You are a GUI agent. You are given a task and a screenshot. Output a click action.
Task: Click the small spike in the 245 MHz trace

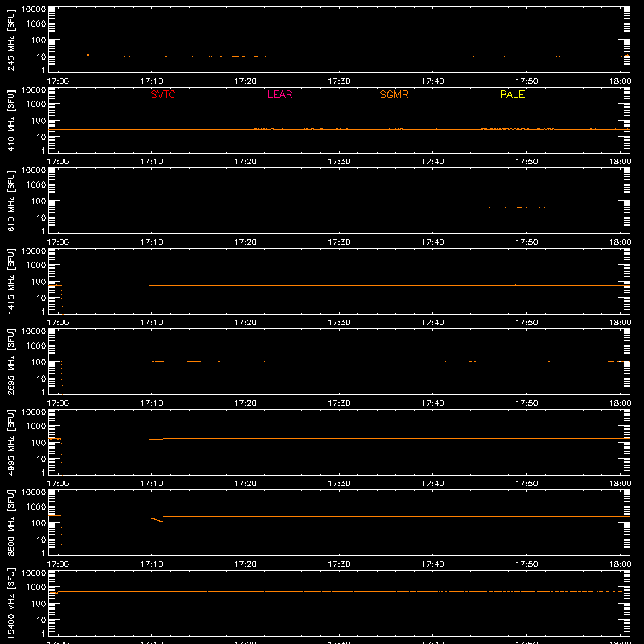88,55
